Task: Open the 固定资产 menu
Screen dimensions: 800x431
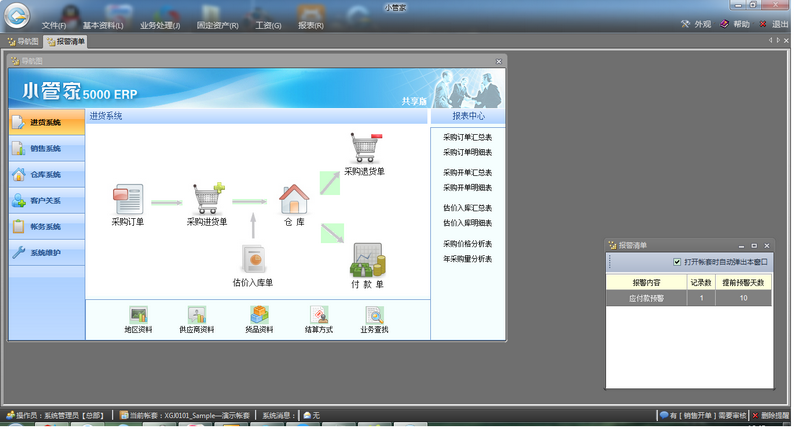Action: click(x=217, y=25)
